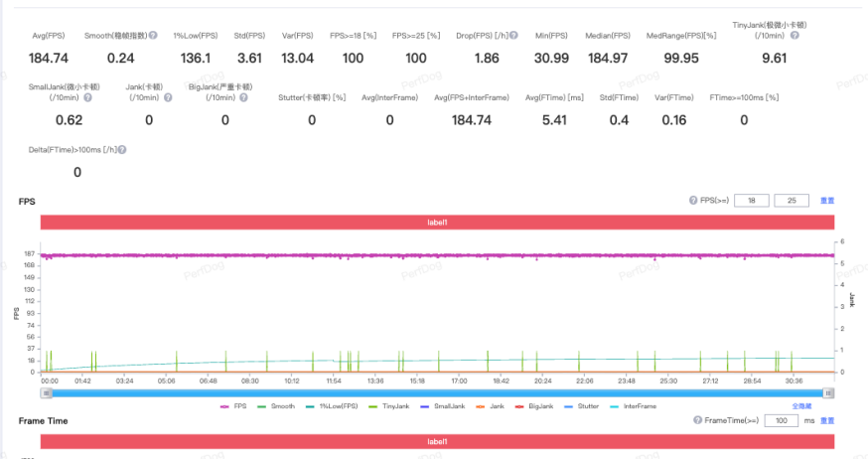The width and height of the screenshot is (868, 459).
Task: Click the 1%Low(FPS) value 136.1
Action: (x=196, y=59)
